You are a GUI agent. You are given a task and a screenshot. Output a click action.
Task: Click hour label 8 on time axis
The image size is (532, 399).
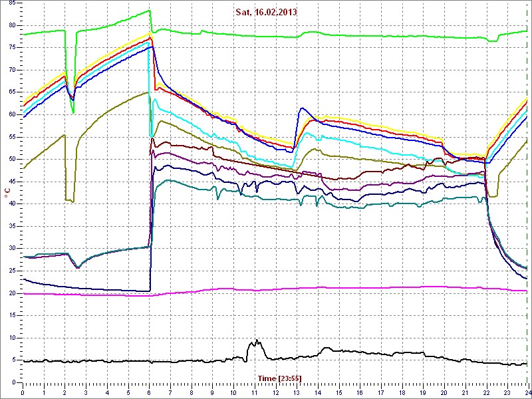192,392
